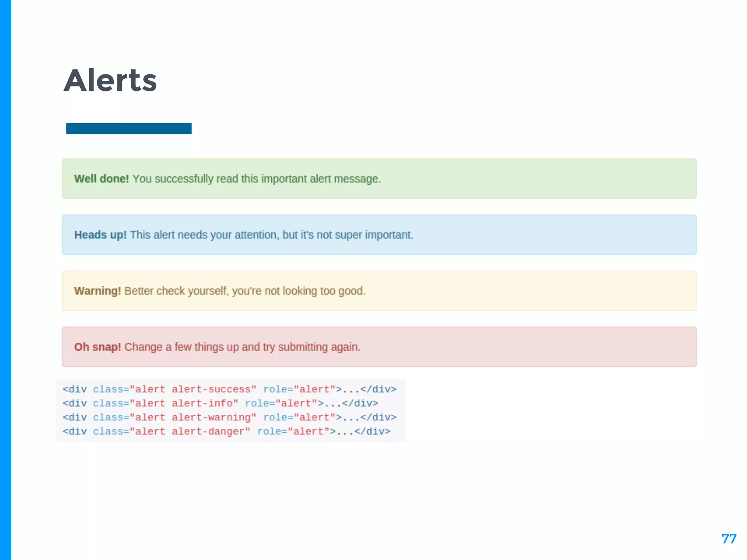Click the "alert alert-danger" class string in code
This screenshot has width=747, height=560.
point(190,432)
